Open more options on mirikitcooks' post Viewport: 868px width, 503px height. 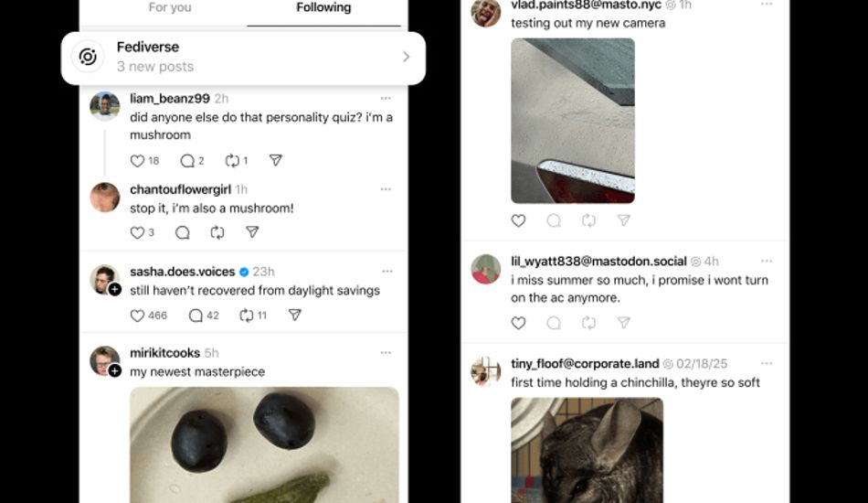pos(386,353)
